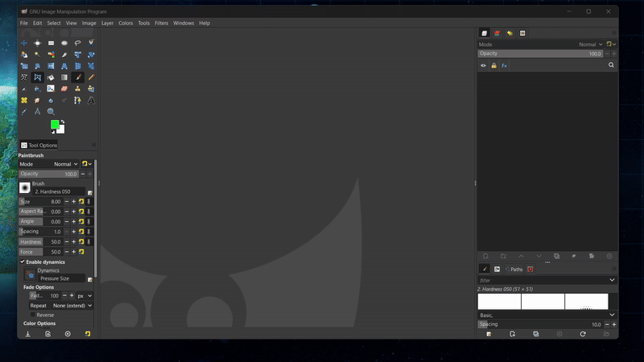Toggle the lock icon in Layers panel header
This screenshot has width=644, height=362.
[x=493, y=66]
